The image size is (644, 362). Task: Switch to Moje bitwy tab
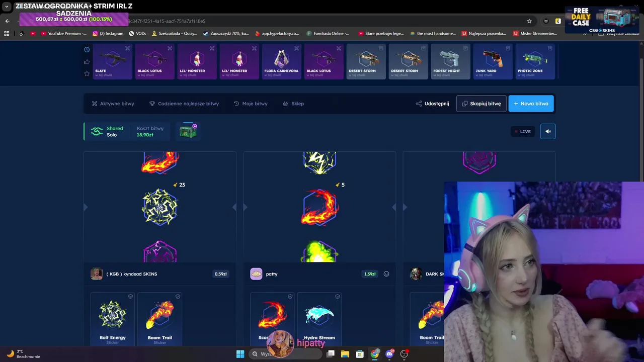[x=251, y=104]
